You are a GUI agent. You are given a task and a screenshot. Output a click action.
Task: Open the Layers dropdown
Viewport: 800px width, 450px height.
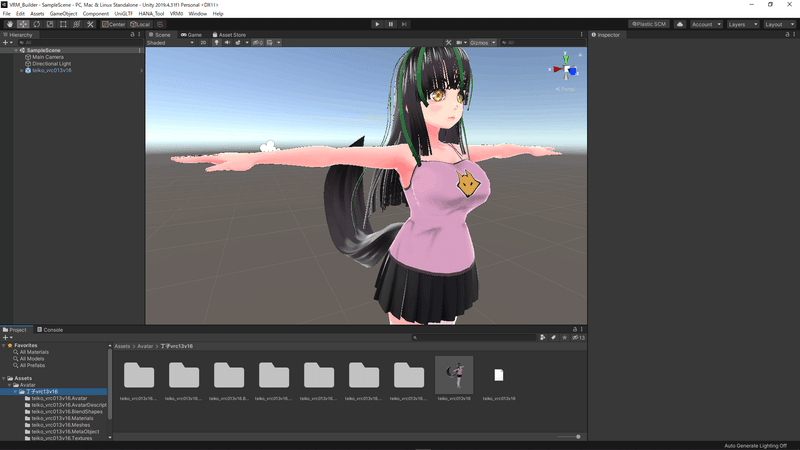click(742, 24)
